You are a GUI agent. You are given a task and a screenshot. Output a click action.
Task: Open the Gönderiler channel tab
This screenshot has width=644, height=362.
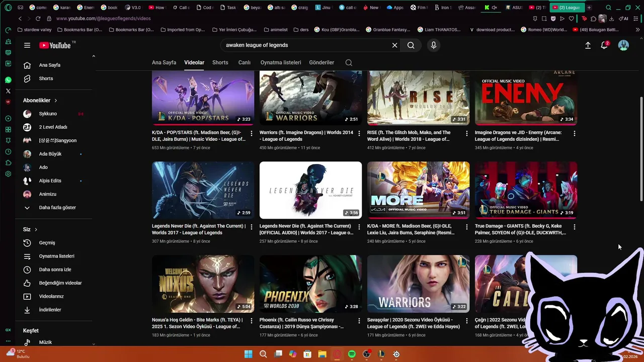pyautogui.click(x=321, y=63)
